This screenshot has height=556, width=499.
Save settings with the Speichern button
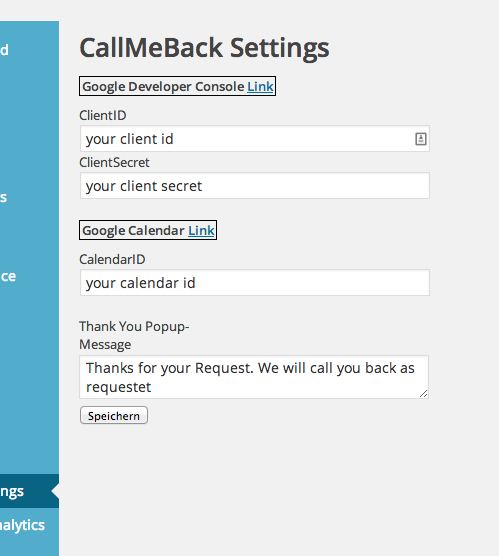pos(114,415)
